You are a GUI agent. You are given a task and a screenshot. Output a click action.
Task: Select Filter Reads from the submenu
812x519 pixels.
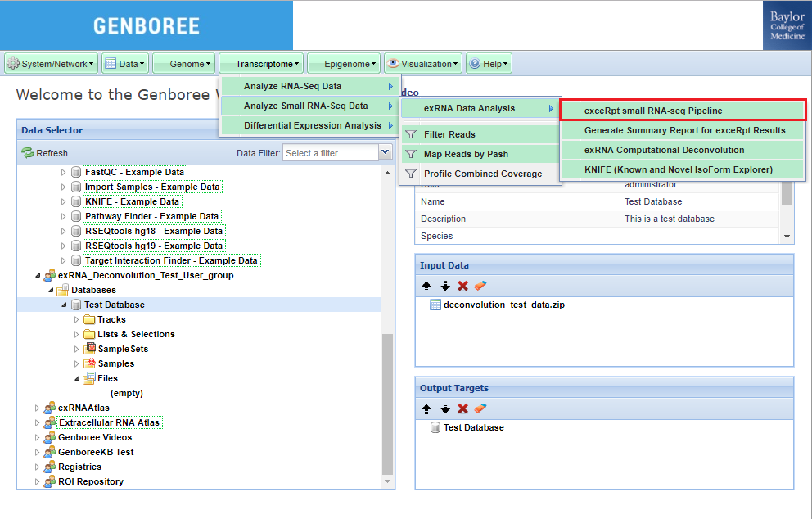click(x=449, y=134)
